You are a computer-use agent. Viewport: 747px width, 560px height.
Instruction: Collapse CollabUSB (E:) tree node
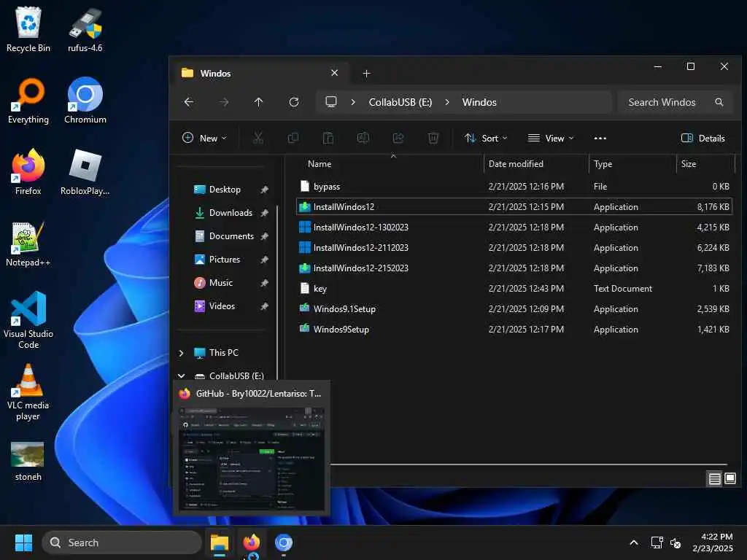pos(181,376)
